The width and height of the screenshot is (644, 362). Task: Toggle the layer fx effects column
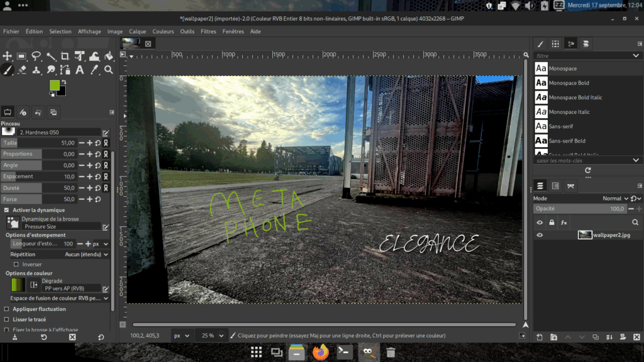[x=564, y=222]
